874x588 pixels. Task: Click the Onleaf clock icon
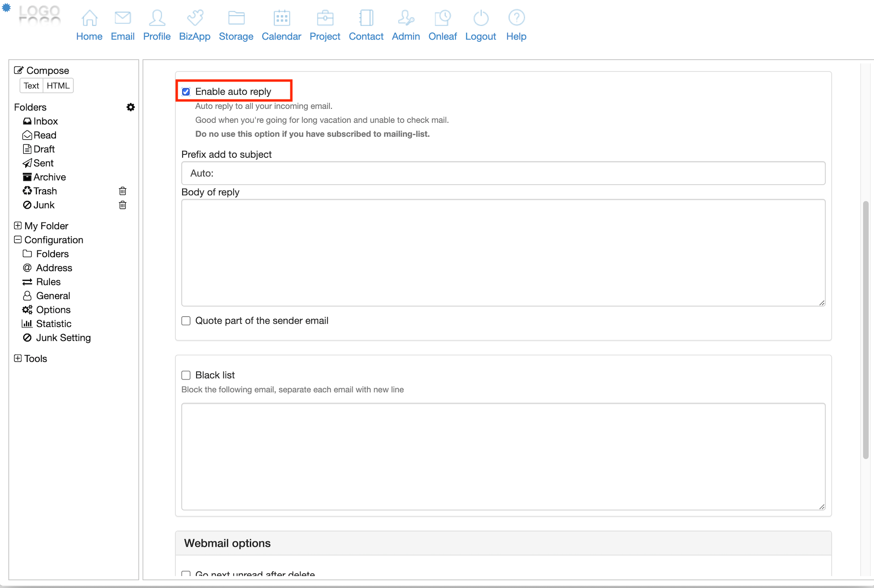click(442, 18)
